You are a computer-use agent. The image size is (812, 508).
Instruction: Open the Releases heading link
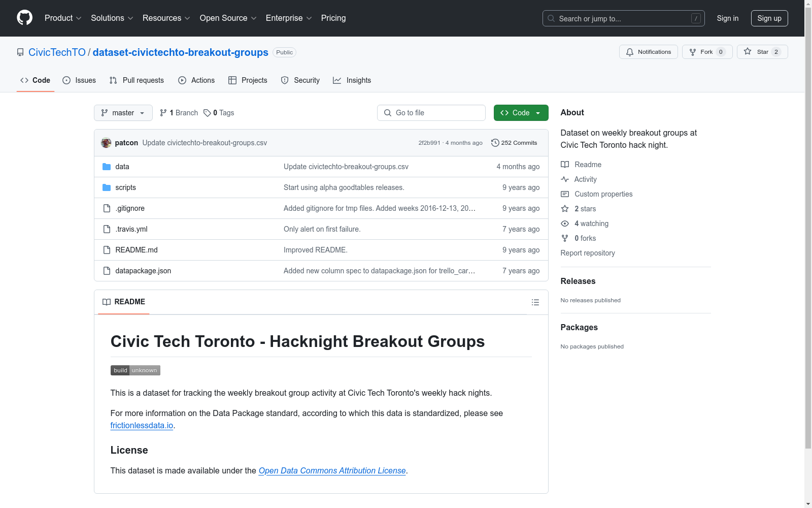578,281
